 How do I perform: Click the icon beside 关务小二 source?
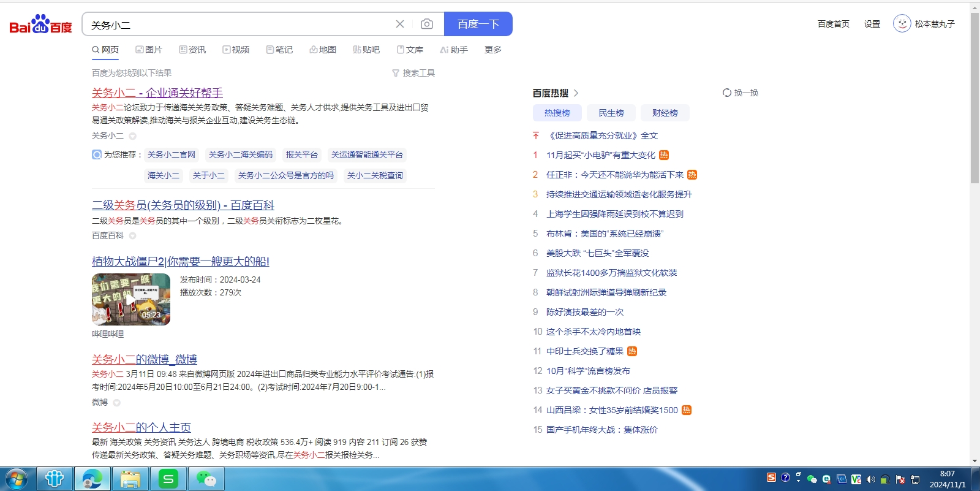click(132, 136)
